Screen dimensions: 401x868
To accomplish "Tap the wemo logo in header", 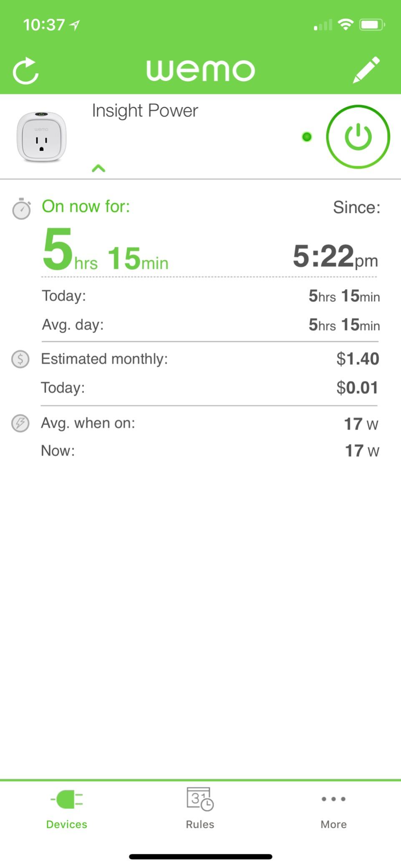I will tap(200, 70).
